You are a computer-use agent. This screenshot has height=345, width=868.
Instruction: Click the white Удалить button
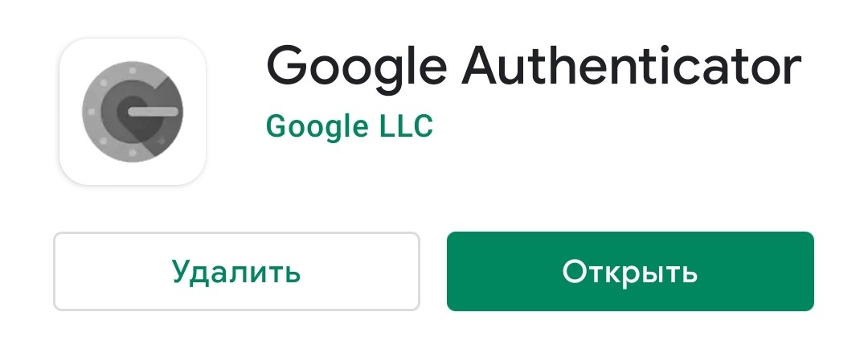point(236,271)
